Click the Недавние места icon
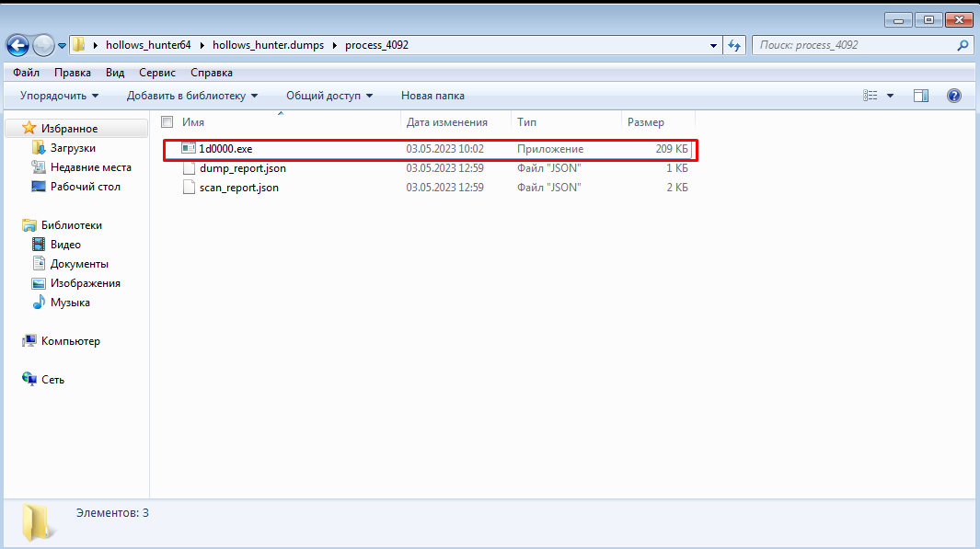The width and height of the screenshot is (980, 549). 38,167
